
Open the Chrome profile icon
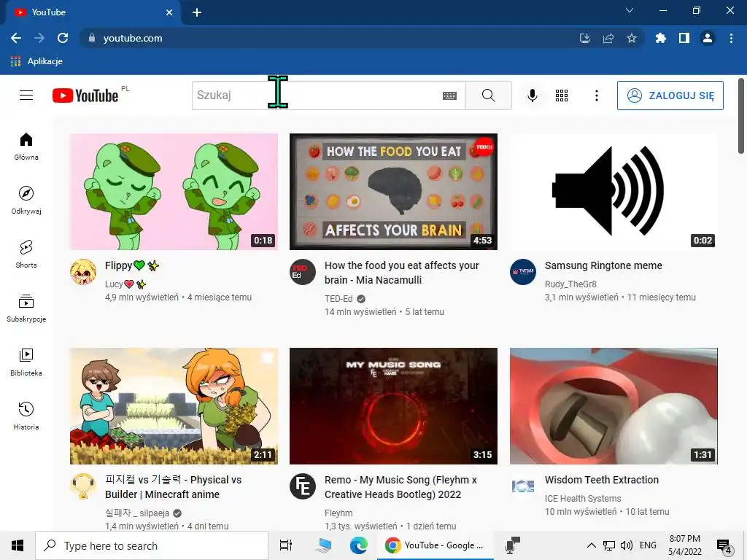(x=708, y=38)
